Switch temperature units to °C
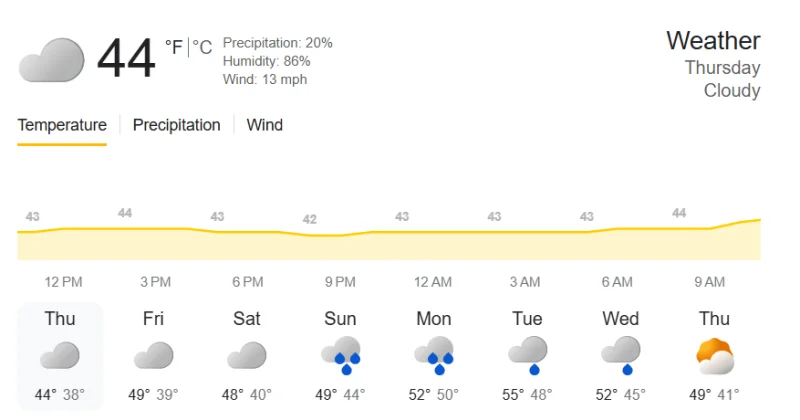 click(202, 47)
